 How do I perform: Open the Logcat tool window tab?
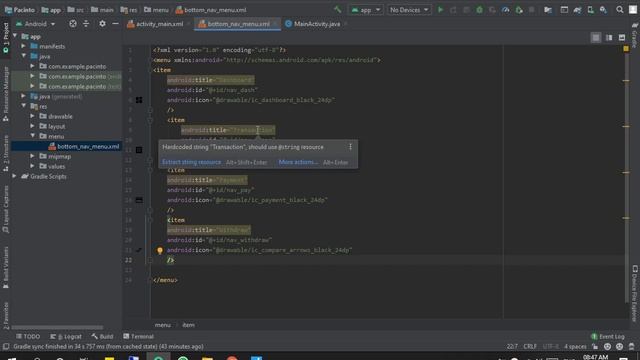coord(66,336)
